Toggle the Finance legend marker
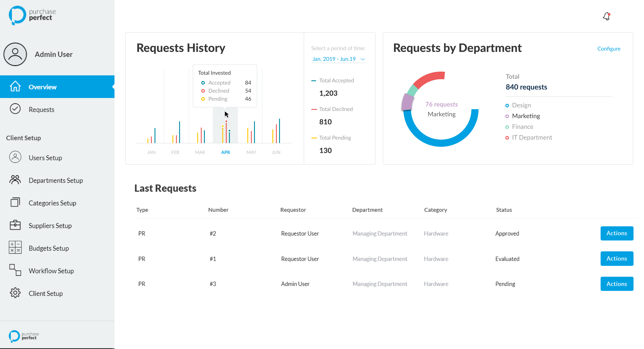The image size is (644, 349). pos(507,127)
